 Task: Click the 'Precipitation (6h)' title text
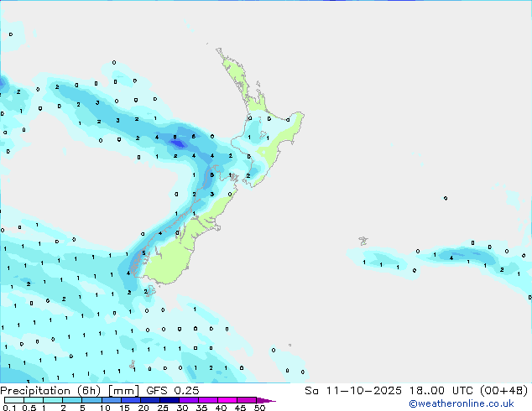50,391
